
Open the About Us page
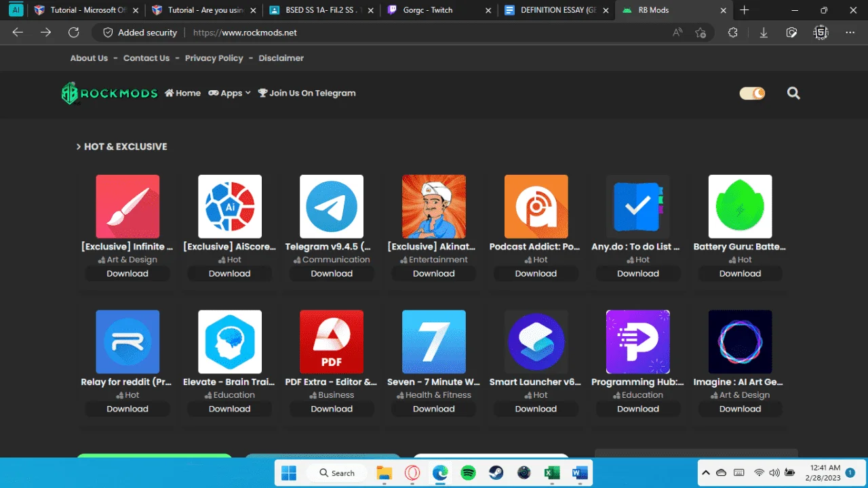[x=89, y=58]
